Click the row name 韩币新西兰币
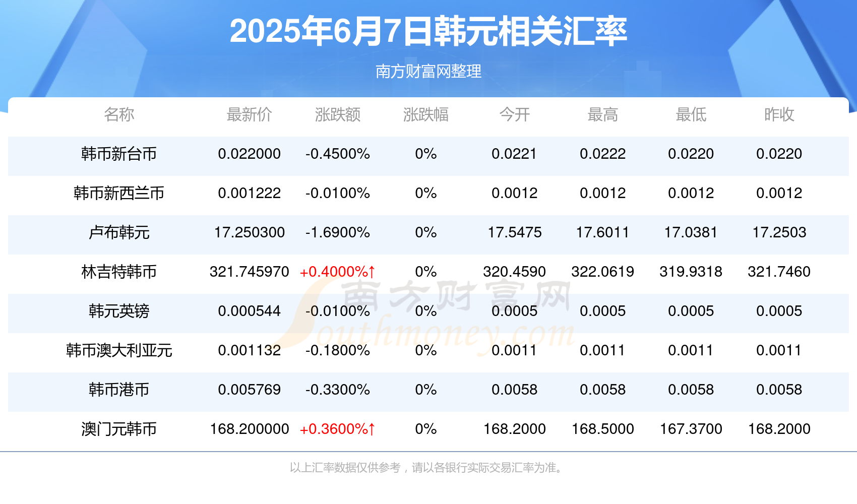This screenshot has height=504, width=857. click(119, 193)
